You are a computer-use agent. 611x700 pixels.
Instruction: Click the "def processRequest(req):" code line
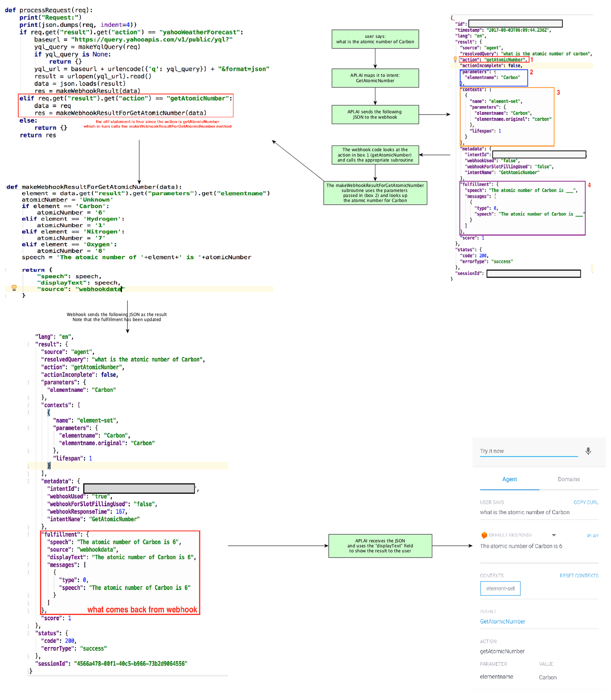[49, 10]
